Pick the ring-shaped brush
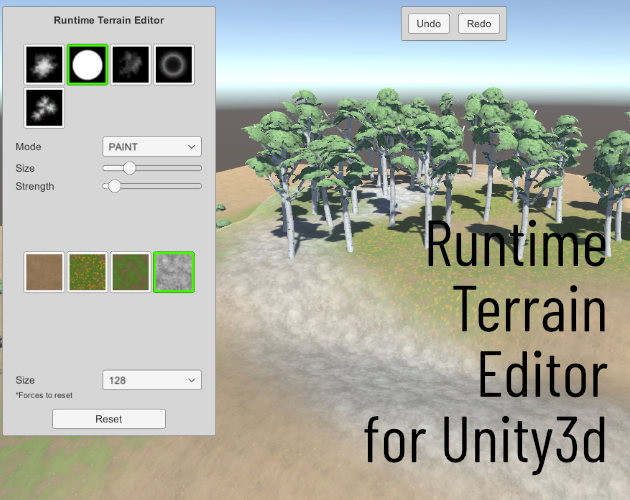The height and width of the screenshot is (500, 630). [174, 65]
